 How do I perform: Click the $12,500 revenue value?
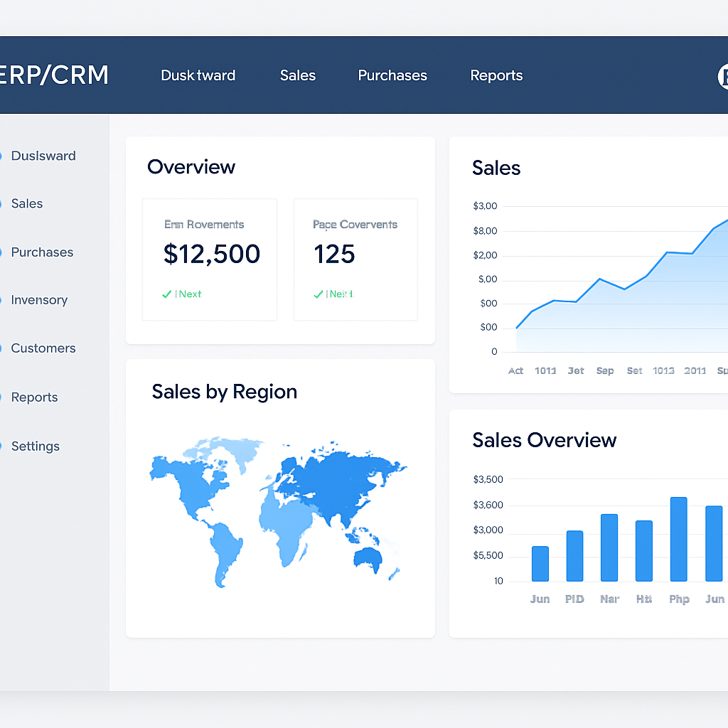pos(212,254)
